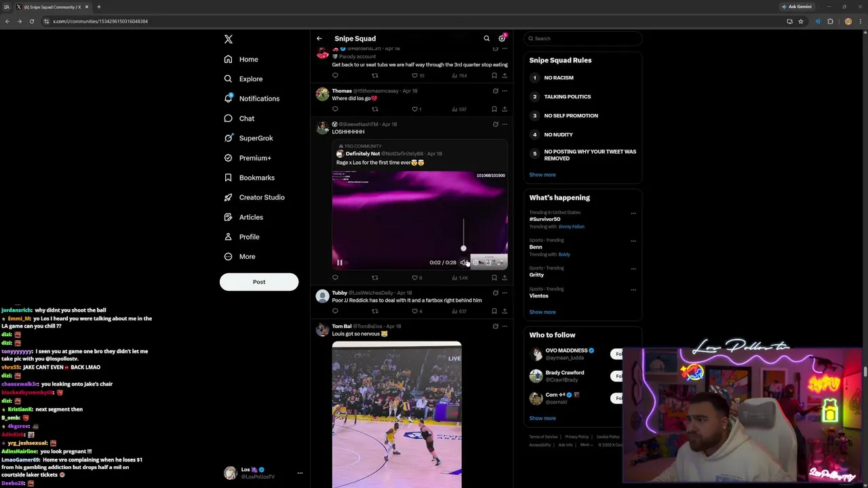
Task: Open more options on Tom Bal's post
Action: 505,326
